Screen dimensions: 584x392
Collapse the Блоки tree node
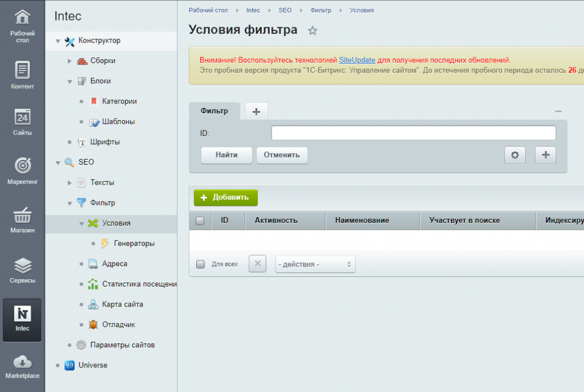click(x=70, y=81)
